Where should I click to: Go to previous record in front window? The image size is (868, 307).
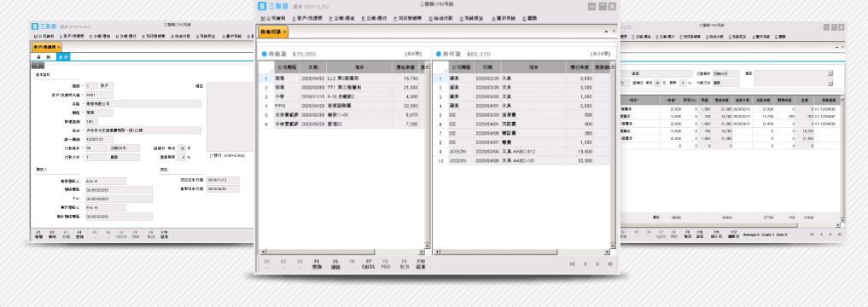(585, 264)
